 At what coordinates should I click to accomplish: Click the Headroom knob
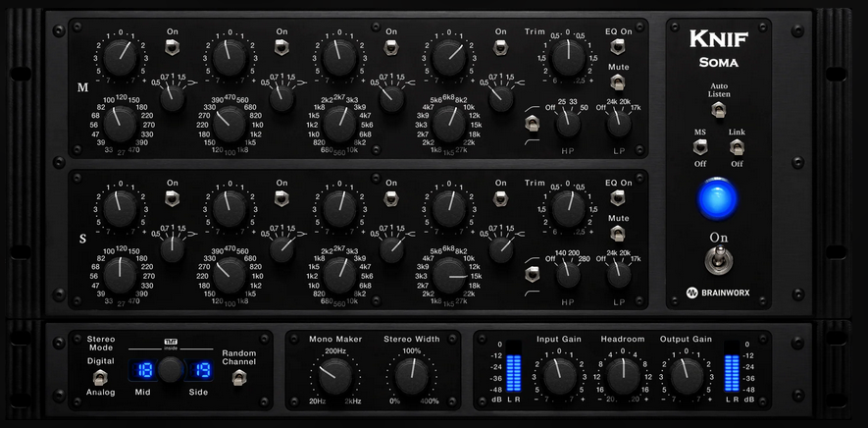(624, 376)
